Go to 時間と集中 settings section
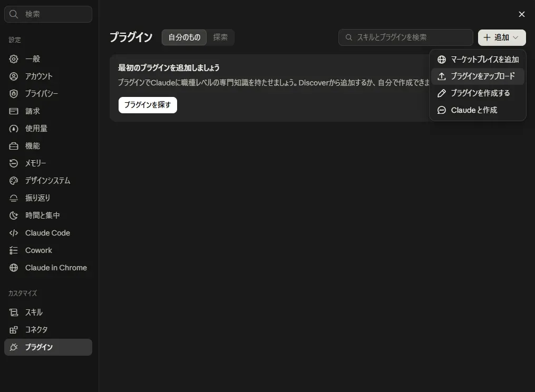Screen dimensions: 535x392 click(48, 215)
